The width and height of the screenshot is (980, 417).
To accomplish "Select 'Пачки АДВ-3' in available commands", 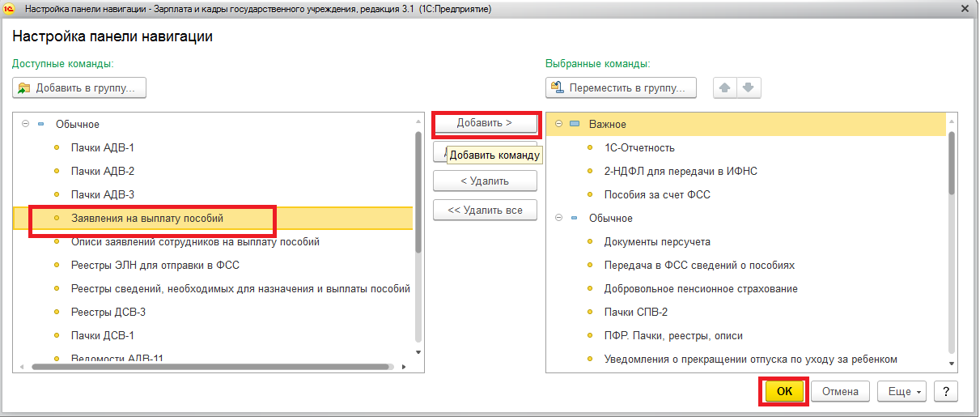I will click(214, 194).
